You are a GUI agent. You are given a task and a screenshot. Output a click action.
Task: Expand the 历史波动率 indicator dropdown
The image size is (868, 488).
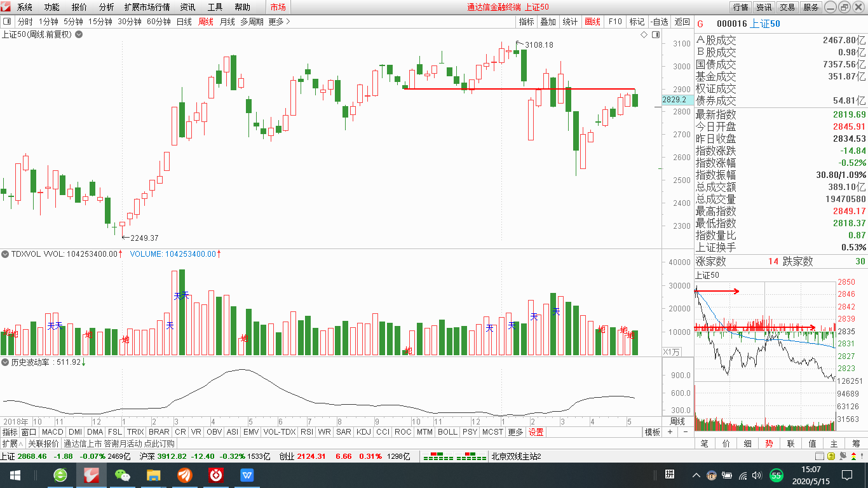(x=5, y=362)
